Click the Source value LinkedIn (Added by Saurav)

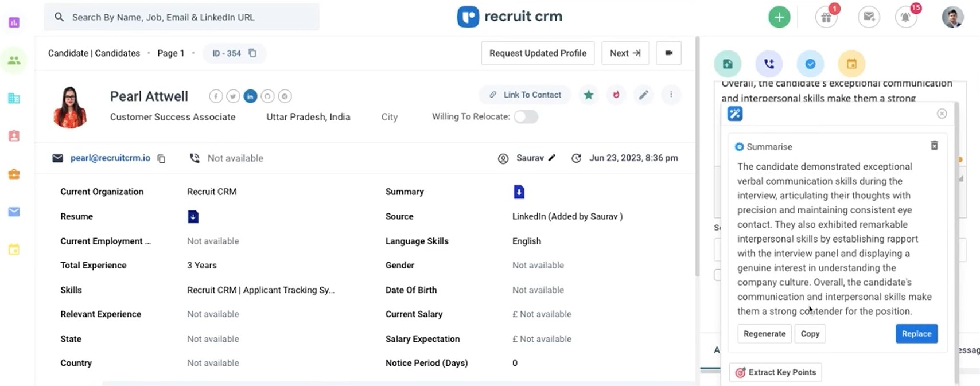pos(567,216)
